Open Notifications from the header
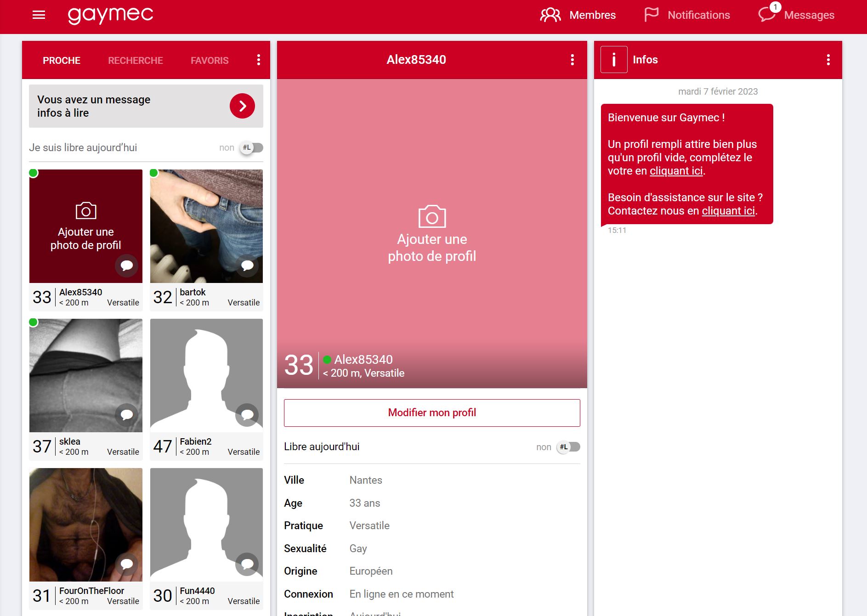 coord(687,15)
